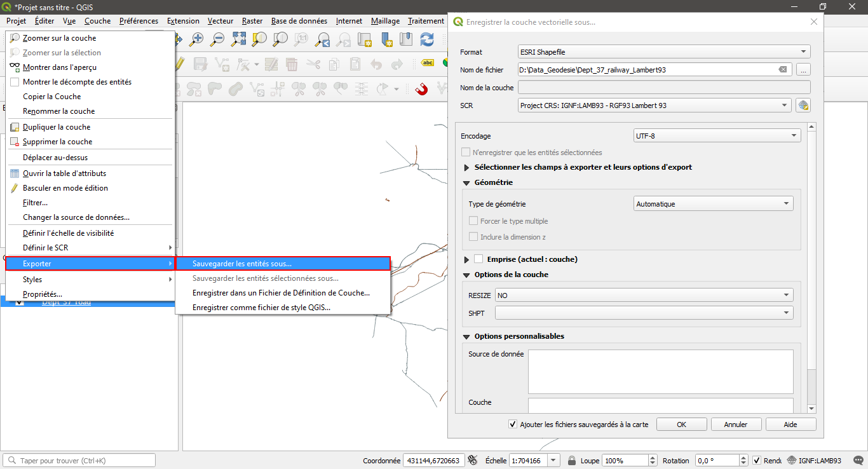Toggle 'Montrer le décompte des entités' checkbox
Image resolution: width=868 pixels, height=469 pixels.
(15, 82)
